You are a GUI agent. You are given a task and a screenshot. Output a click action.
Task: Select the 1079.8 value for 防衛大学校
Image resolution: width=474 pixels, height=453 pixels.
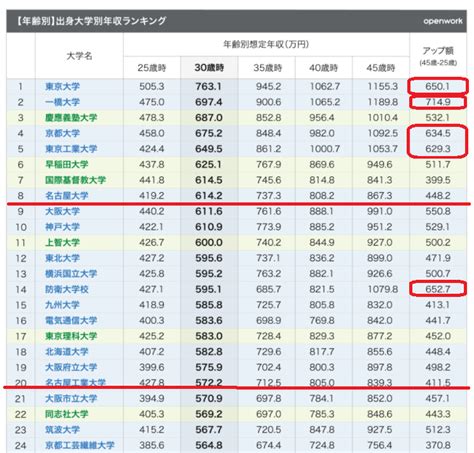pyautogui.click(x=382, y=289)
